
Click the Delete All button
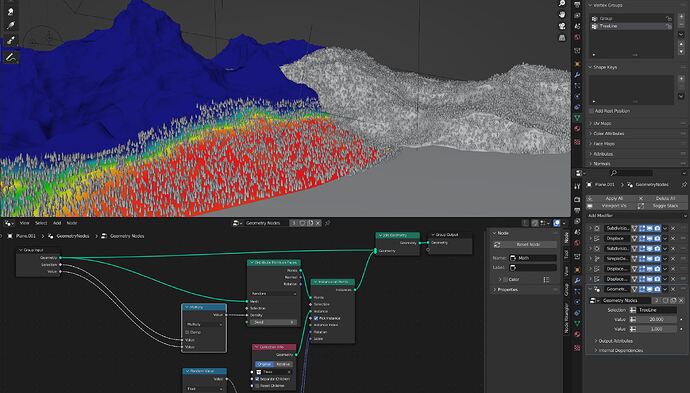pos(662,198)
